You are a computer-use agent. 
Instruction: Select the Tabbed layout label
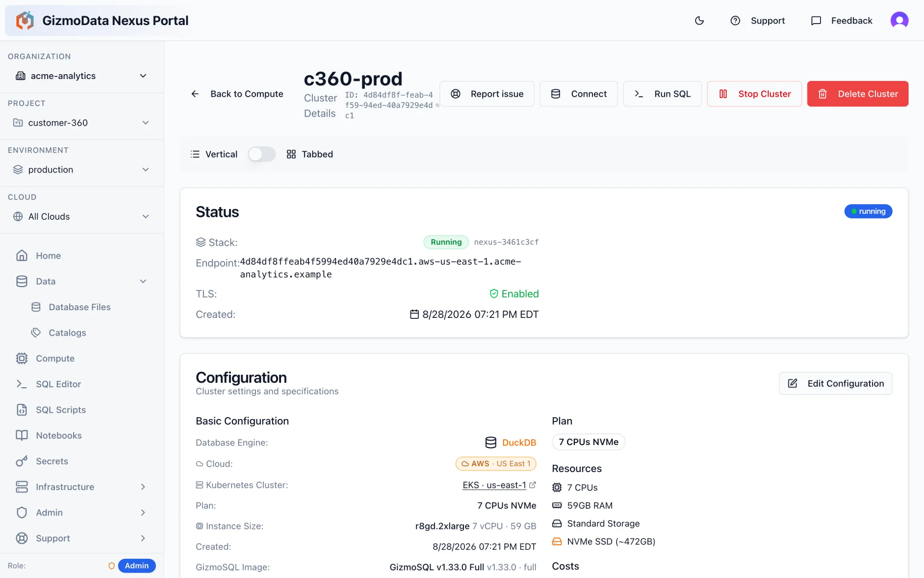(x=317, y=154)
